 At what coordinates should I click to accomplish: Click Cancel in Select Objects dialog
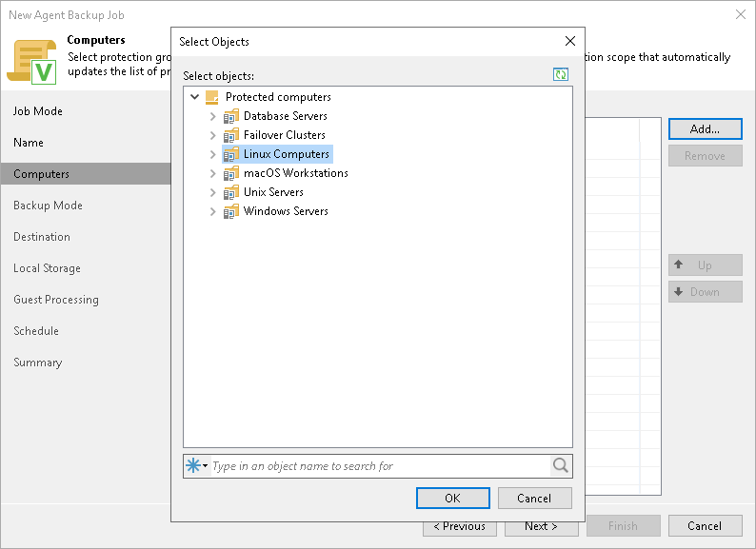click(534, 498)
